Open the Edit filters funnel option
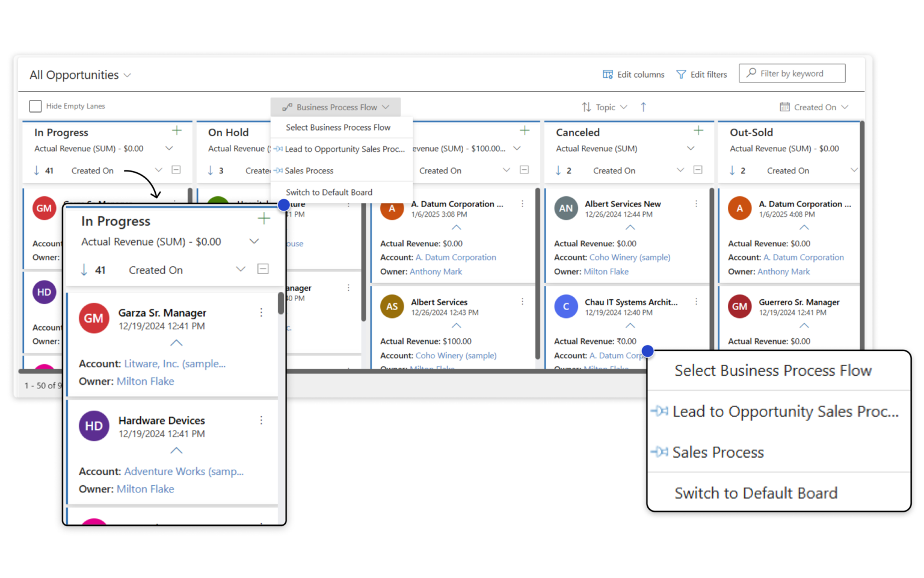 coord(701,75)
